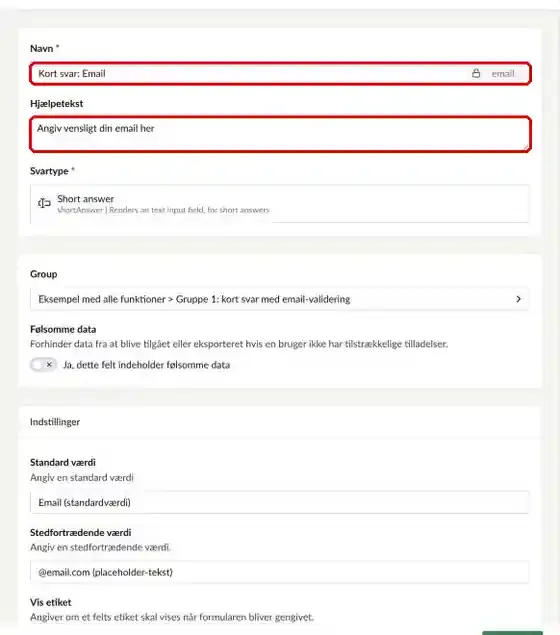This screenshot has width=560, height=635.
Task: Click the Stedfortrædende værdi input field
Action: 279,572
